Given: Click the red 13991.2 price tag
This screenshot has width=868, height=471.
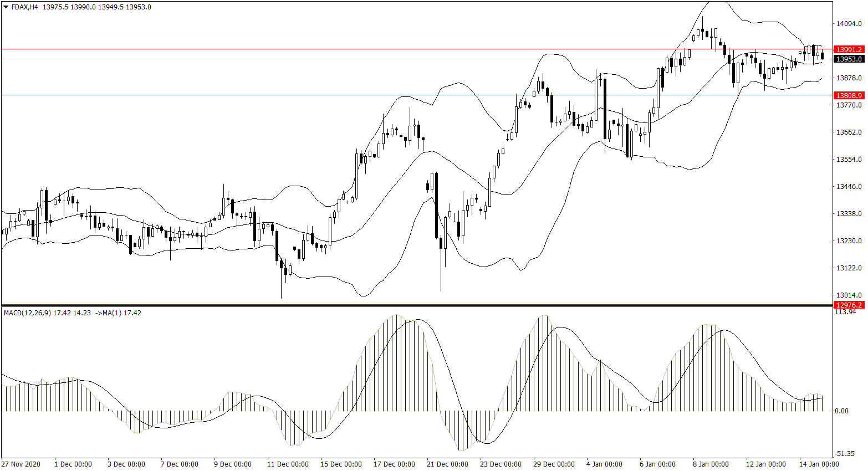Looking at the screenshot, I should 849,49.
